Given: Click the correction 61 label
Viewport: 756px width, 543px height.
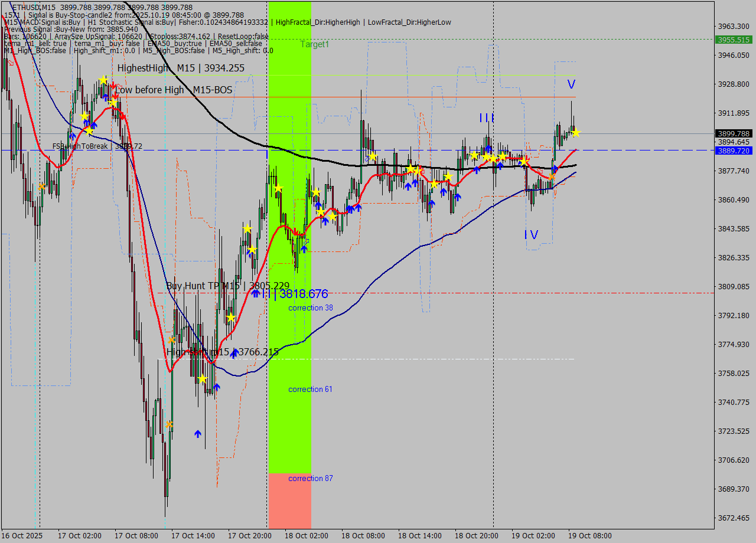Looking at the screenshot, I should point(310,390).
